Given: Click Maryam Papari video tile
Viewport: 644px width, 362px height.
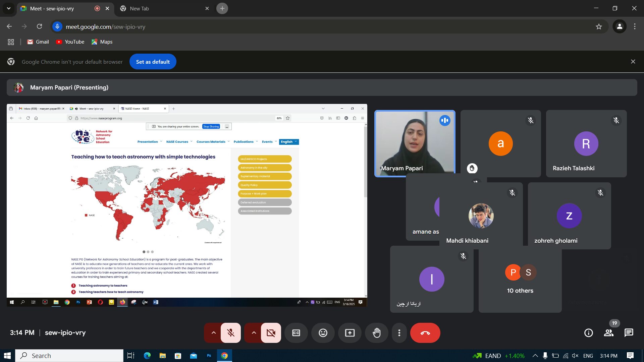Looking at the screenshot, I should (x=415, y=143).
